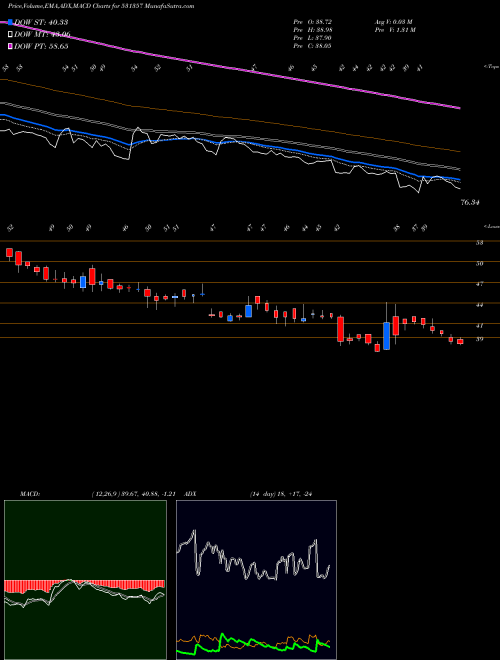
Task: Click the ADX (14 day) values text
Action: (x=280, y=493)
